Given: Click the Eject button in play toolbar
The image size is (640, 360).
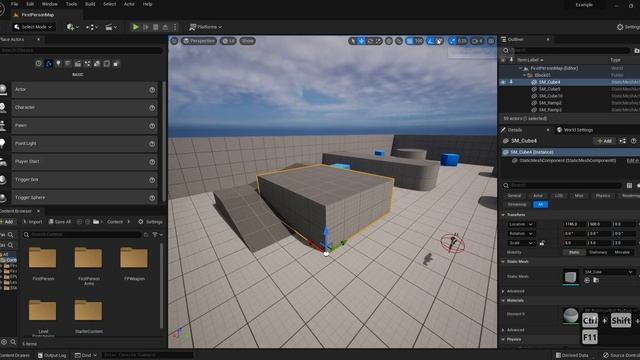Looking at the screenshot, I should (x=165, y=27).
